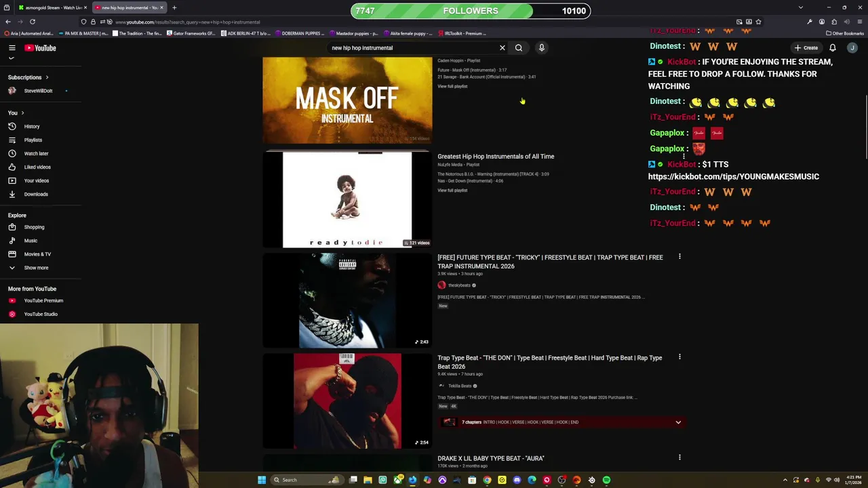Open THE DON type beat thumbnail
This screenshot has width=868, height=488.
coord(347,401)
